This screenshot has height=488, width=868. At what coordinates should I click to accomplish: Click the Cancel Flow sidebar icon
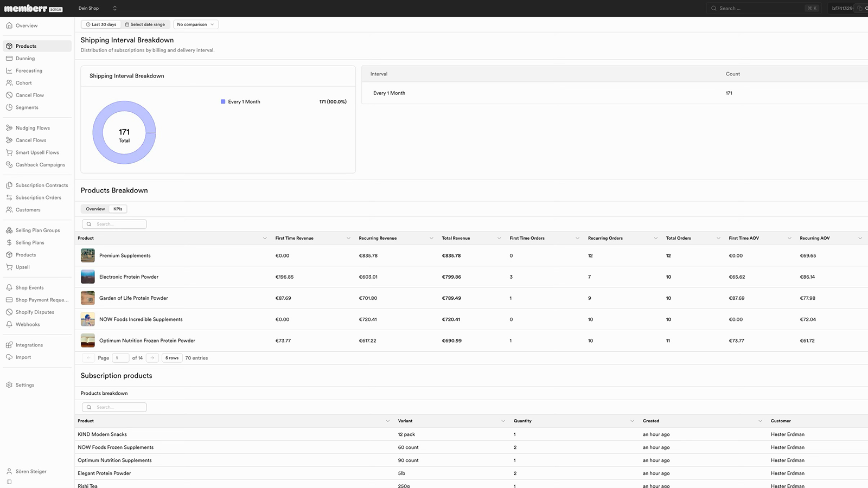tap(9, 95)
